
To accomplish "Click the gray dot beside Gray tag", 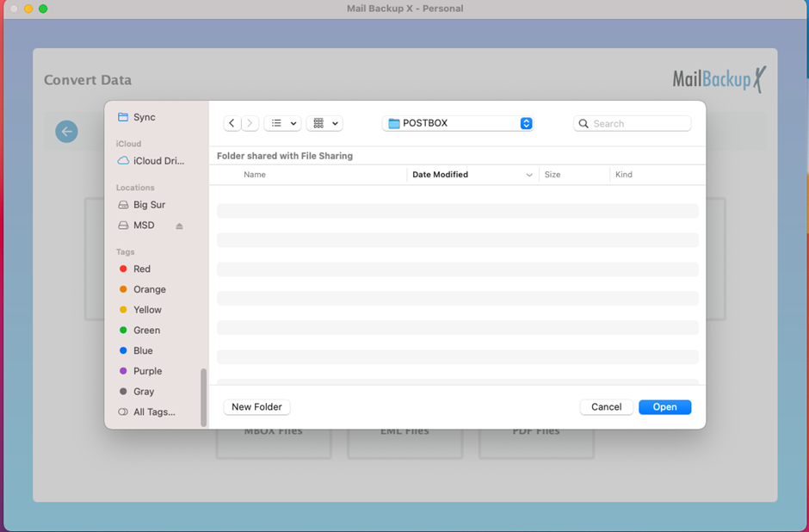I will coord(123,392).
